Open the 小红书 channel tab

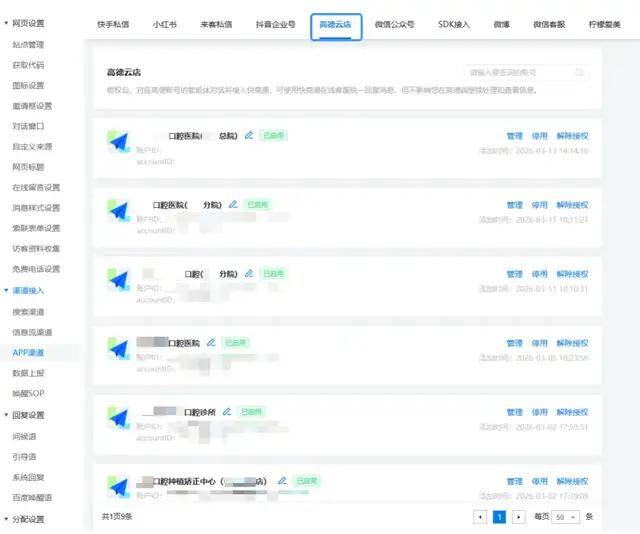tap(167, 24)
